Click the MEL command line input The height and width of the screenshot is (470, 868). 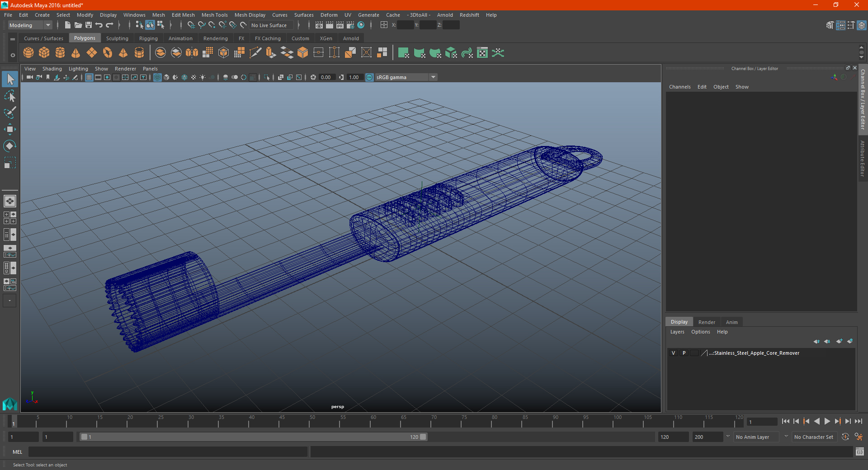pos(168,451)
